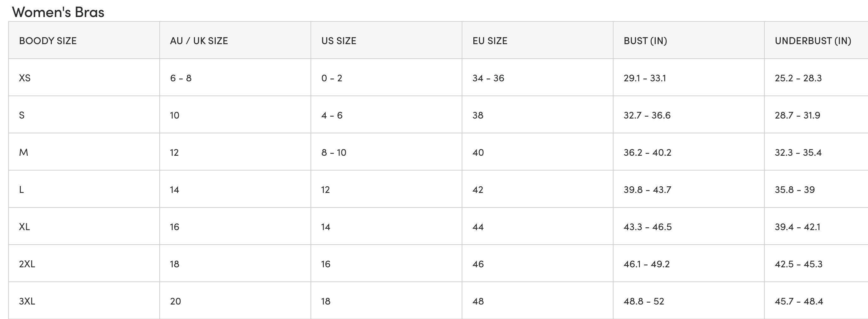
Task: Select the BOODY SIZE column header
Action: click(x=48, y=41)
